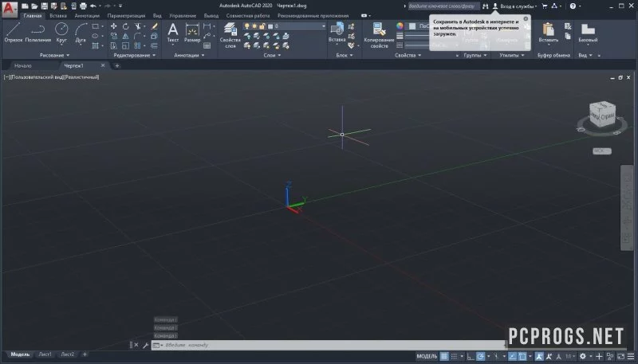Dismiss the Autodesk save notification balloon
This screenshot has height=364, width=638.
coord(526,18)
